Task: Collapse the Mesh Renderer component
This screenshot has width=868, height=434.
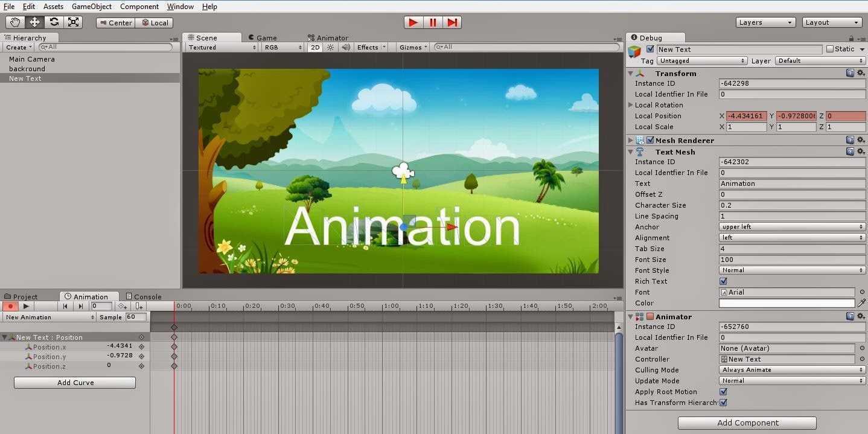Action: [x=630, y=140]
